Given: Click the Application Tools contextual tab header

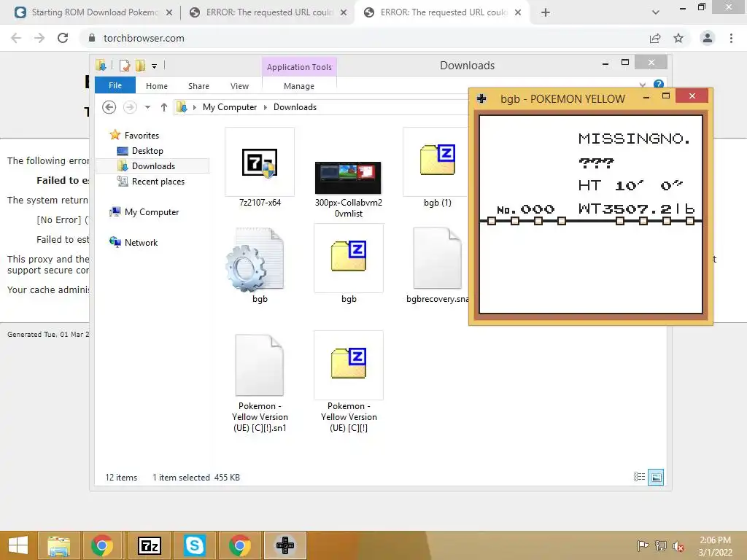Looking at the screenshot, I should click(299, 67).
